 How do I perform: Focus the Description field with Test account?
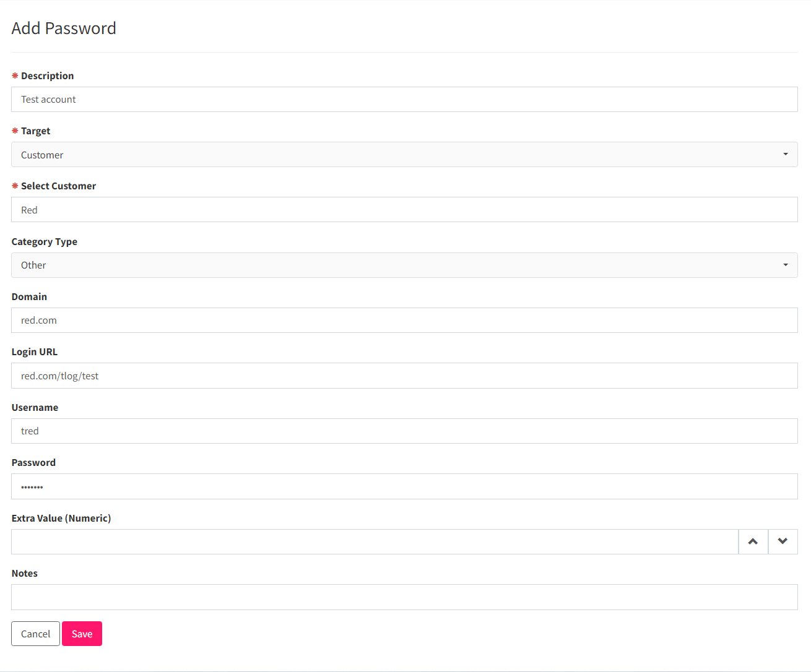pyautogui.click(x=404, y=99)
